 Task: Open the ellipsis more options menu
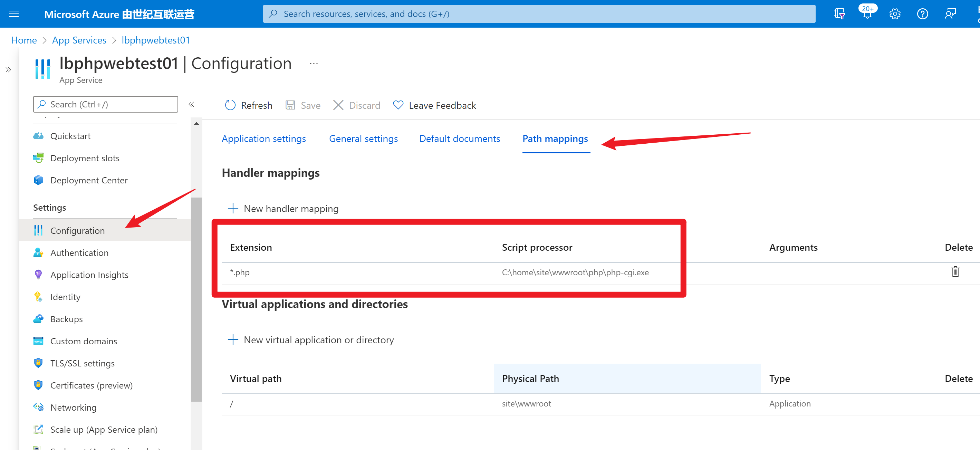tap(314, 64)
